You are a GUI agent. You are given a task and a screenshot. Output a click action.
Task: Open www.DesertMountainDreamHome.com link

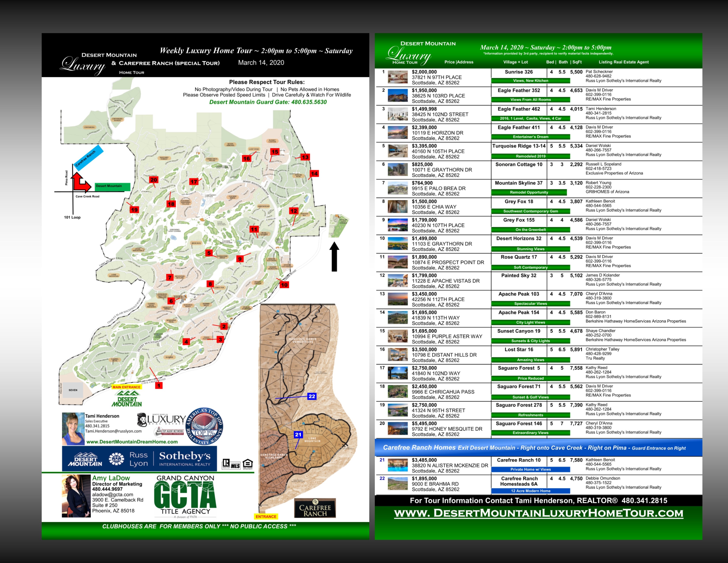point(132,442)
